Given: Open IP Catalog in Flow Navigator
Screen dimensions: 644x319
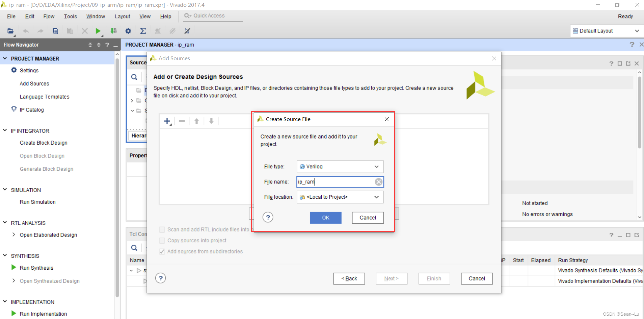Looking at the screenshot, I should click(32, 110).
